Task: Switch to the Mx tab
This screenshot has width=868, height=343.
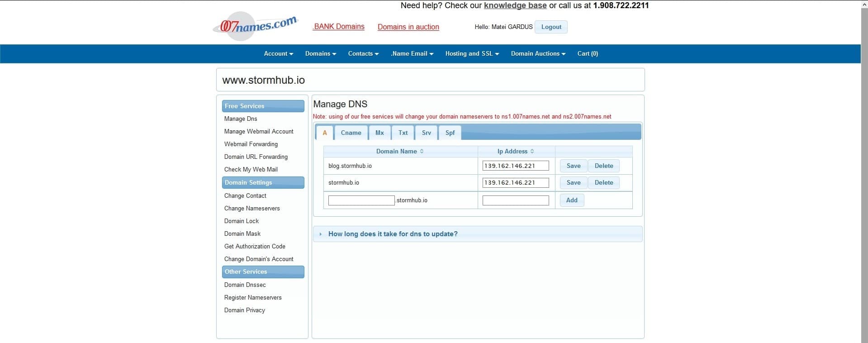Action: click(379, 133)
